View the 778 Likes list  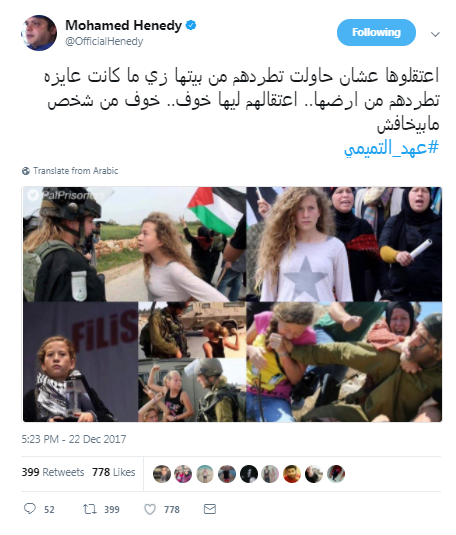114,472
